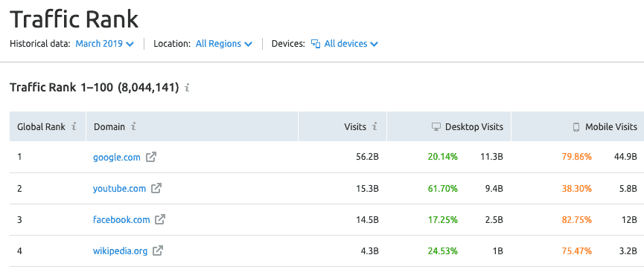Screen dimensions: 644x275
Task: Open the All Regions location dropdown
Action: 224,44
